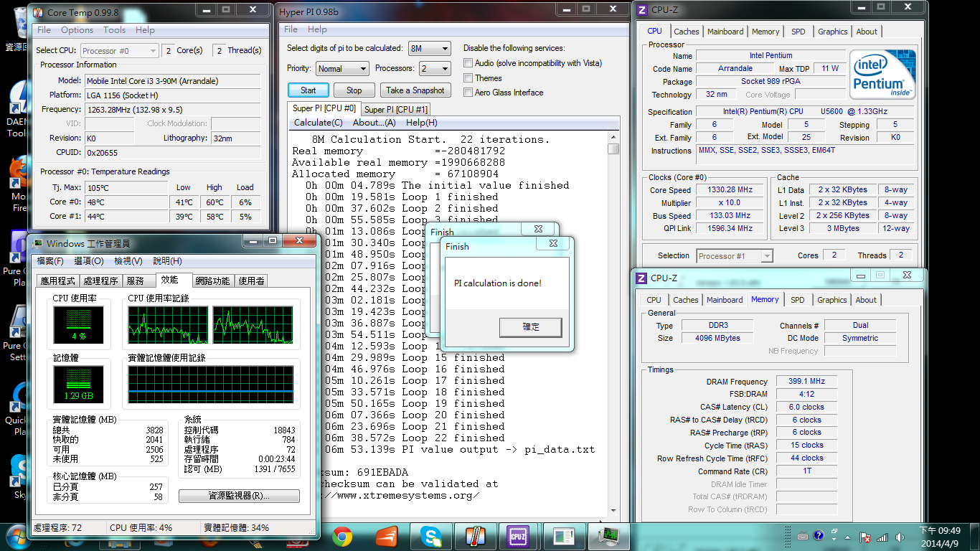Image resolution: width=980 pixels, height=551 pixels.
Task: Open CPU-Z Selection Processor #1 dropdown
Action: 734,255
